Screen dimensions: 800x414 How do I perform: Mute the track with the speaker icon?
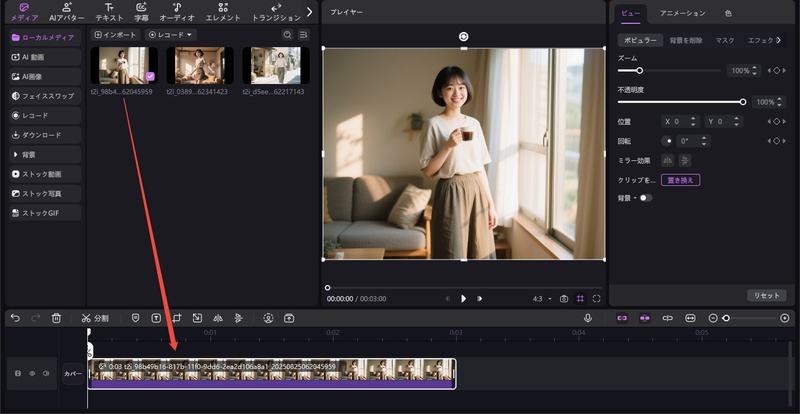(46, 374)
